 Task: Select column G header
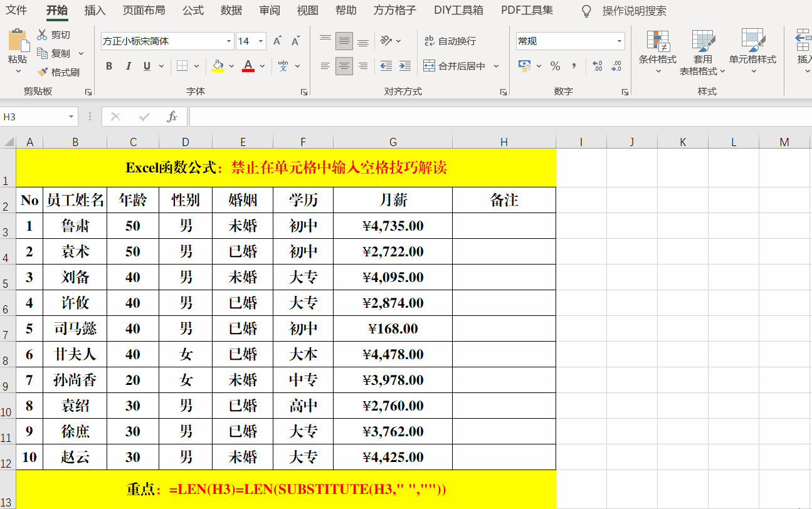[x=393, y=142]
